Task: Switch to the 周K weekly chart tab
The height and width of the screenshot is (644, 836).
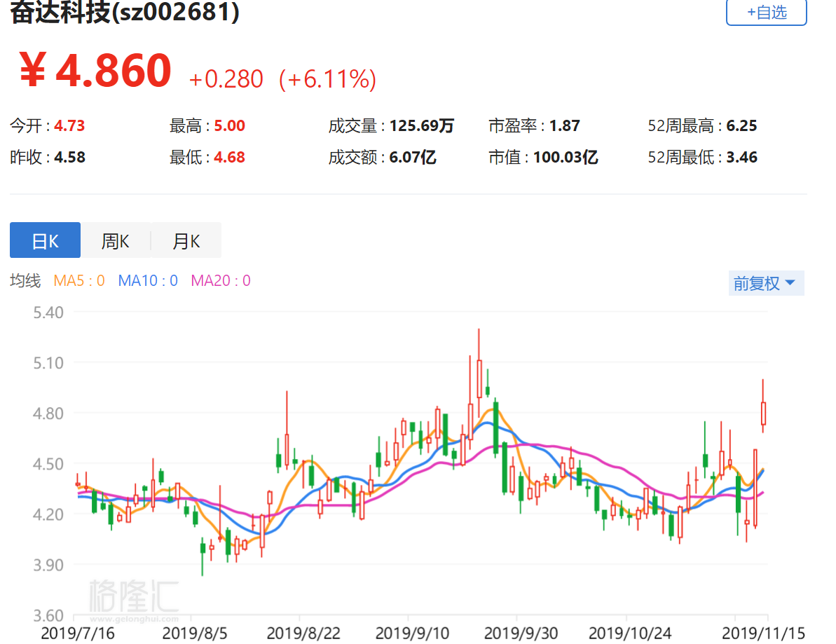Action: pyautogui.click(x=115, y=240)
